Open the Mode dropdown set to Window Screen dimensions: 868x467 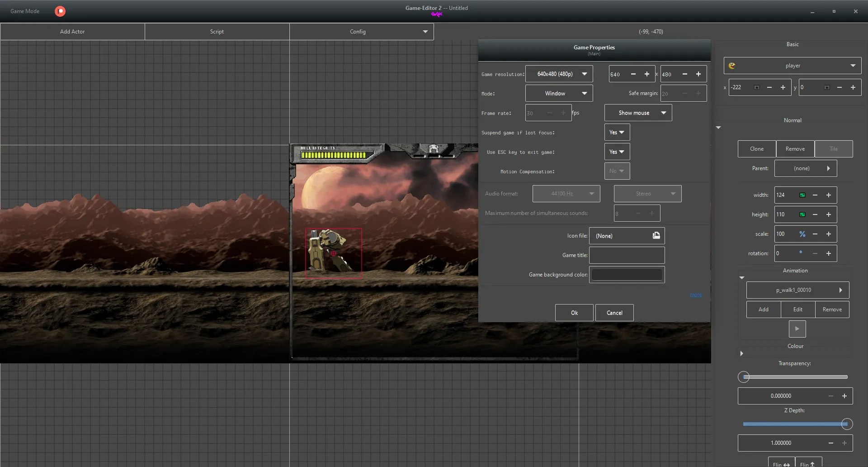(559, 93)
